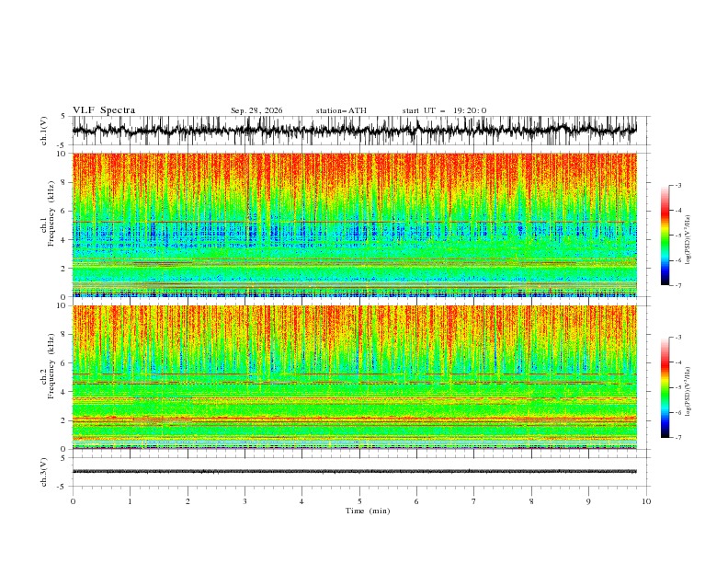The height and width of the screenshot is (563, 728).
Task: Click the ch.1 upper color scale bar
Action: [665, 235]
